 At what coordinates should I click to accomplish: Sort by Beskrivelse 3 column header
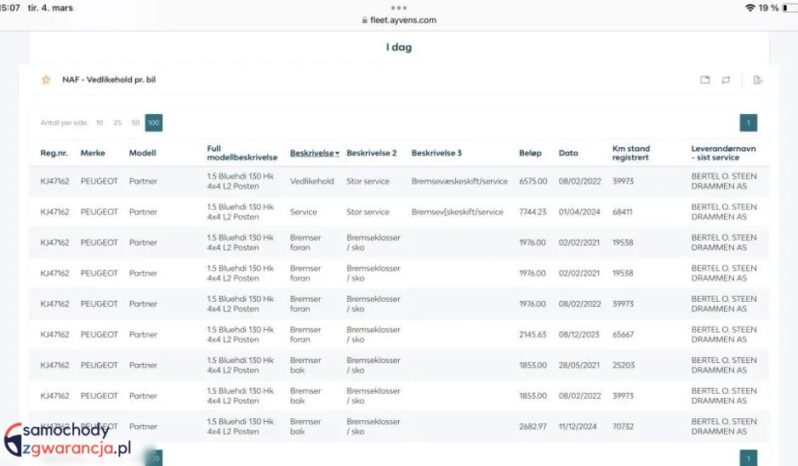click(437, 153)
